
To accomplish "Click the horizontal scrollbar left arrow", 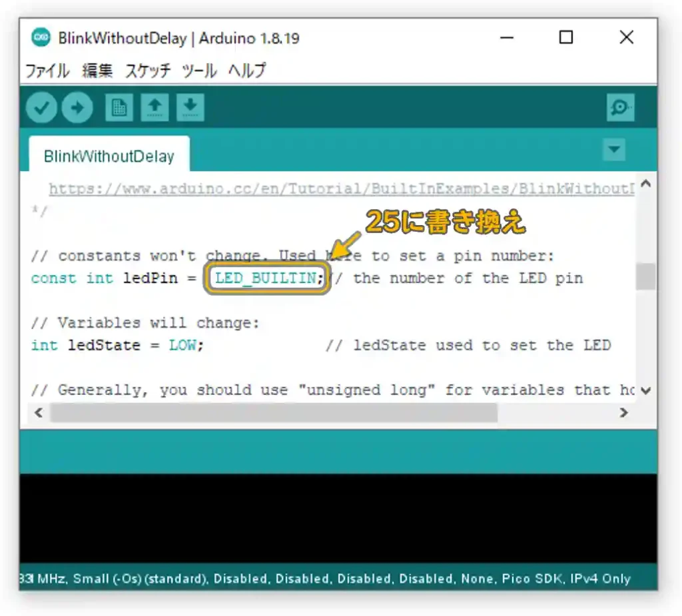I will (39, 412).
